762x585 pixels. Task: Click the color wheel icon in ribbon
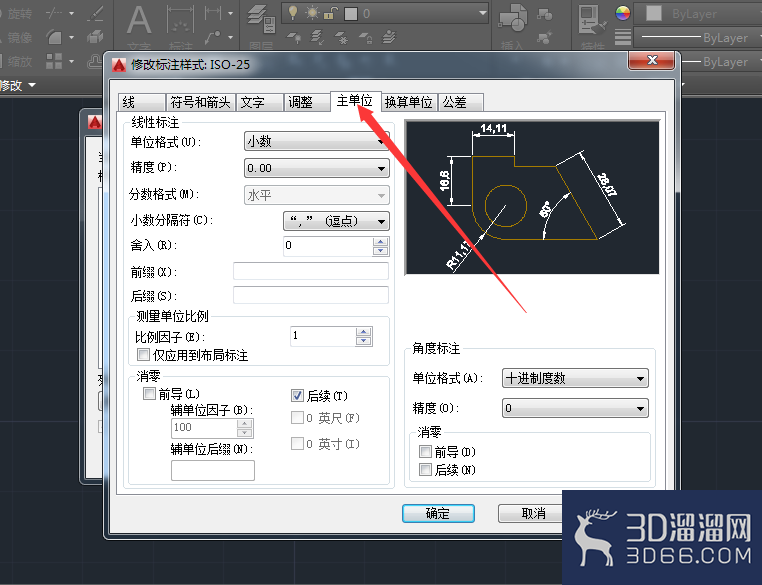(x=623, y=13)
